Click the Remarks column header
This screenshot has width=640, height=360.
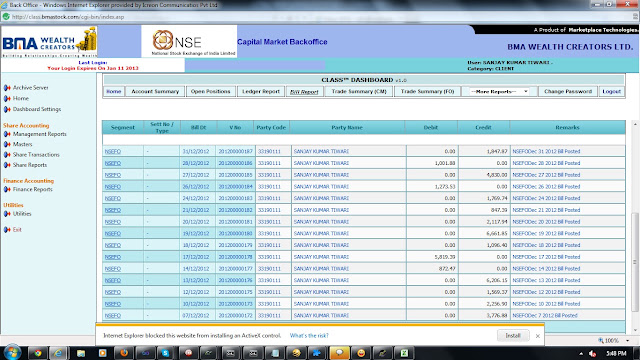567,127
